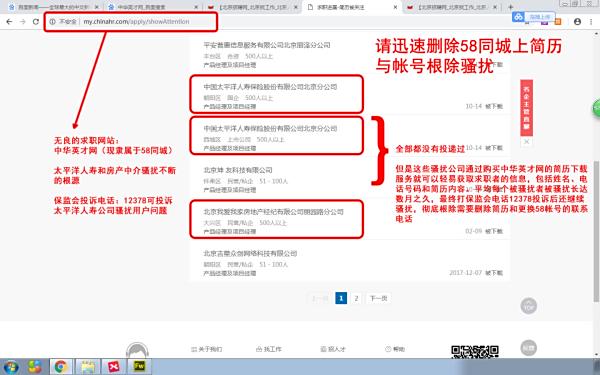Click the 下一页 next page button

pyautogui.click(x=378, y=298)
